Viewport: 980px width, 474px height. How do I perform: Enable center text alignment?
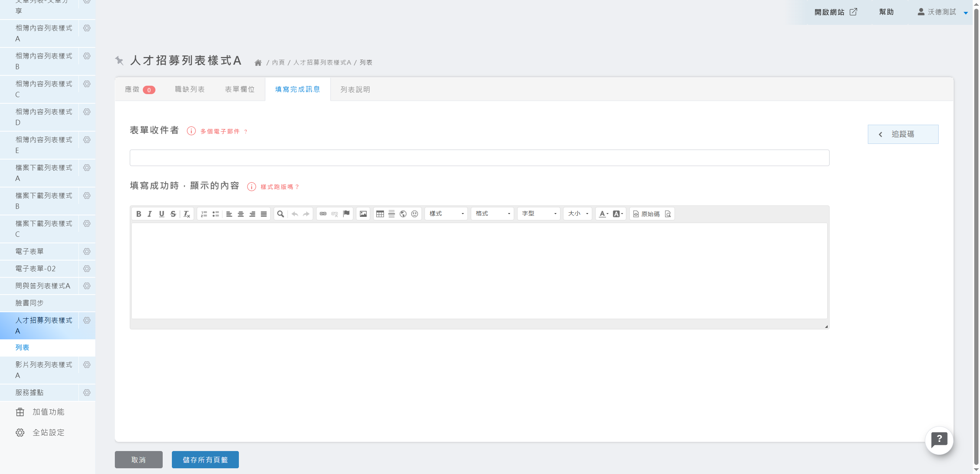240,213
